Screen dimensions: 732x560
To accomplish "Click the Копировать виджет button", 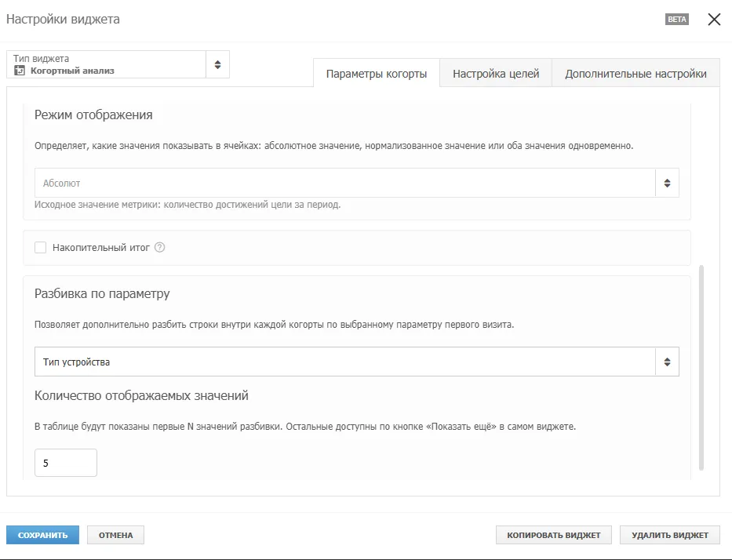I will point(554,535).
